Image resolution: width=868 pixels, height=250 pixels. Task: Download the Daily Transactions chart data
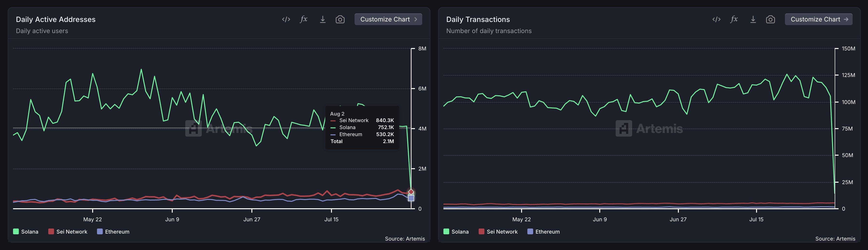click(753, 20)
